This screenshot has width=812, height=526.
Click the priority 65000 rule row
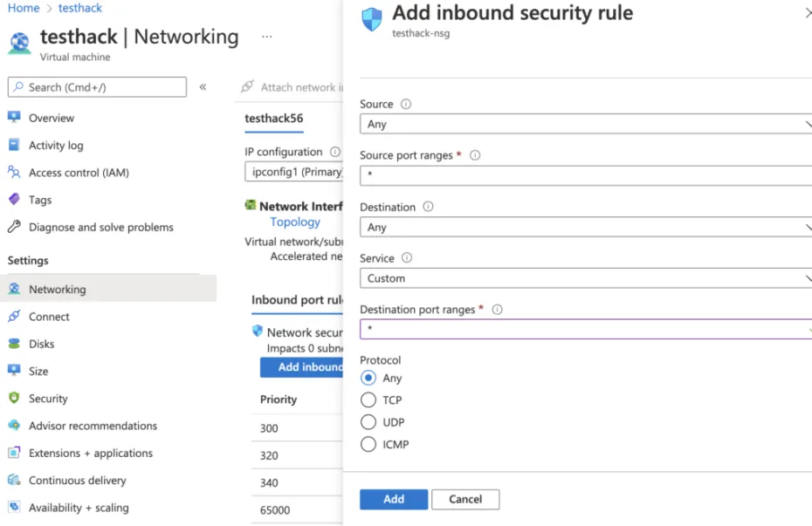pyautogui.click(x=297, y=510)
